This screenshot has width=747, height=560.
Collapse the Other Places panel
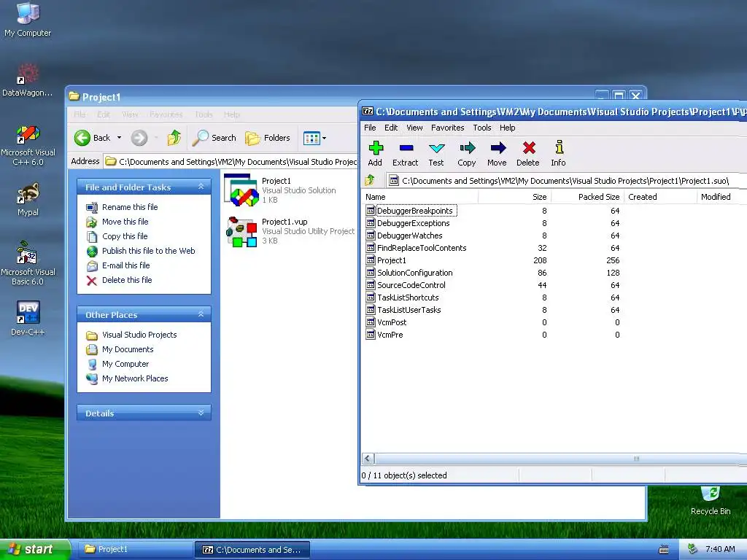[201, 314]
